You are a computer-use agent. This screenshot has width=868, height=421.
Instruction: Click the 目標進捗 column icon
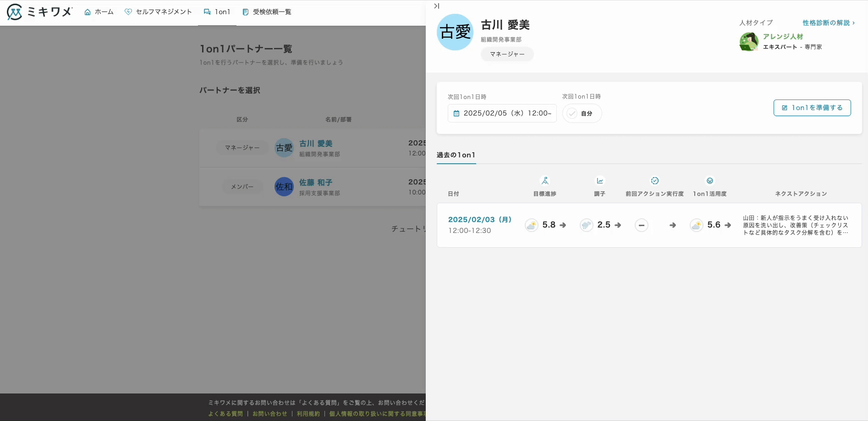(544, 181)
